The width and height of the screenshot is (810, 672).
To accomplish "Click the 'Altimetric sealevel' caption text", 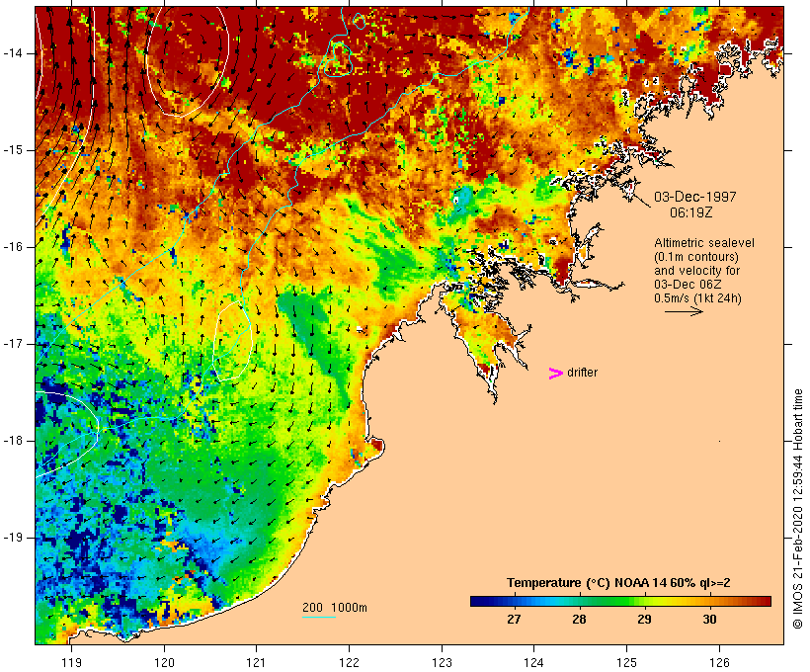I will 704,243.
